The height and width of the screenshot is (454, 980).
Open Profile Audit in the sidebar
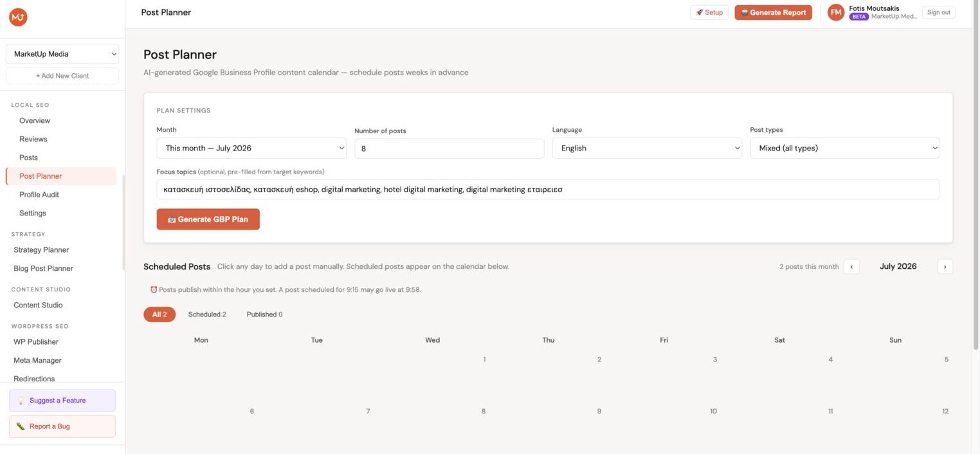click(x=39, y=195)
